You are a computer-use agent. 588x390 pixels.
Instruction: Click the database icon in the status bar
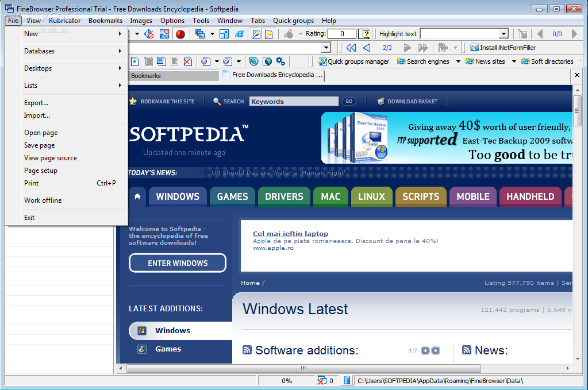[347, 381]
